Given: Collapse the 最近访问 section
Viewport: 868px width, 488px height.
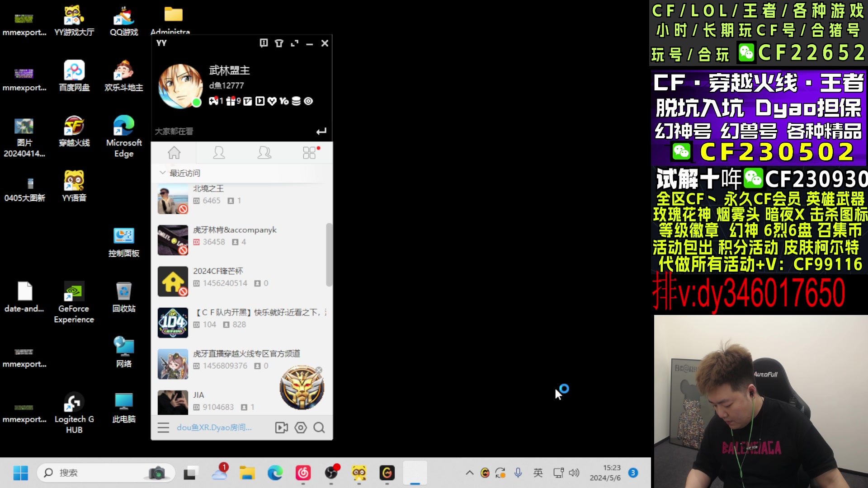Looking at the screenshot, I should coord(163,173).
